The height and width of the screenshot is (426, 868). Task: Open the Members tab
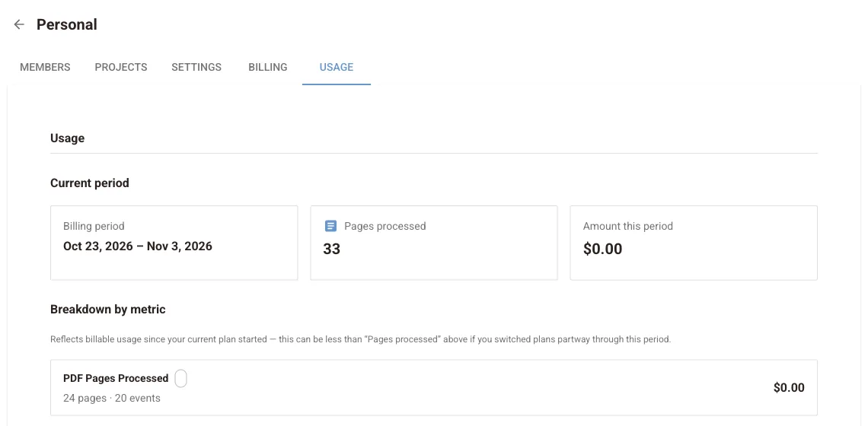click(45, 67)
